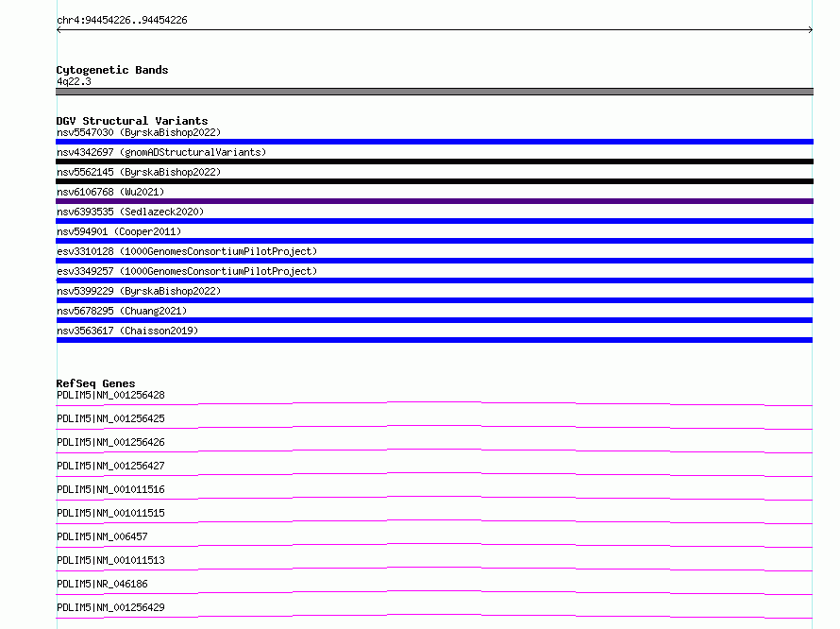Open transcript PDLIM5|NM_006457
The image size is (840, 629).
(x=102, y=536)
